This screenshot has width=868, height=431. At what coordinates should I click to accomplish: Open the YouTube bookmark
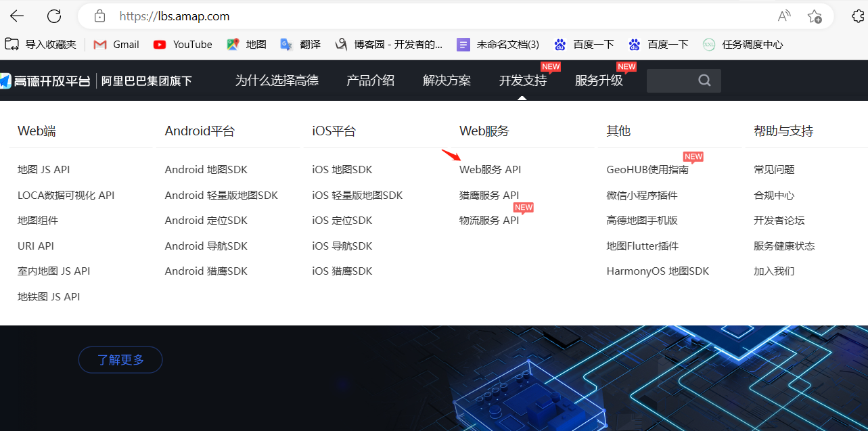[x=182, y=44]
